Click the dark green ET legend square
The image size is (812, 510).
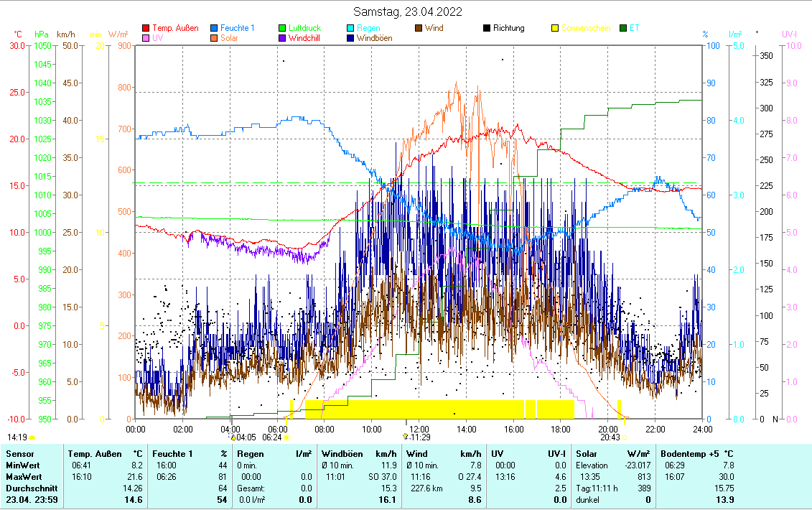(623, 29)
